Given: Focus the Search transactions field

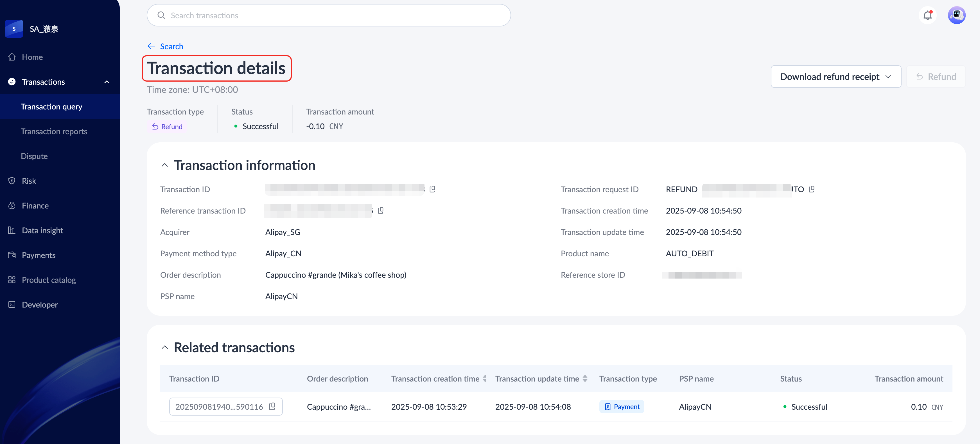Looking at the screenshot, I should tap(329, 15).
